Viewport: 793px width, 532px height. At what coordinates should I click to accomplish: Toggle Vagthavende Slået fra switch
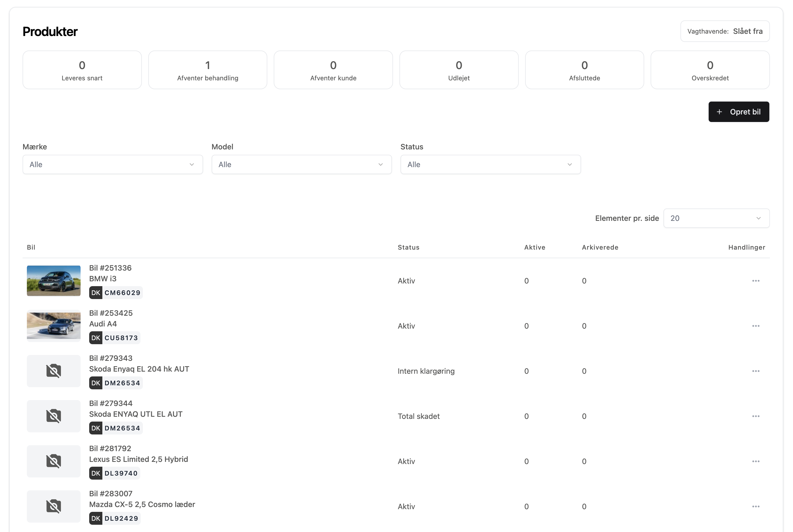point(724,31)
